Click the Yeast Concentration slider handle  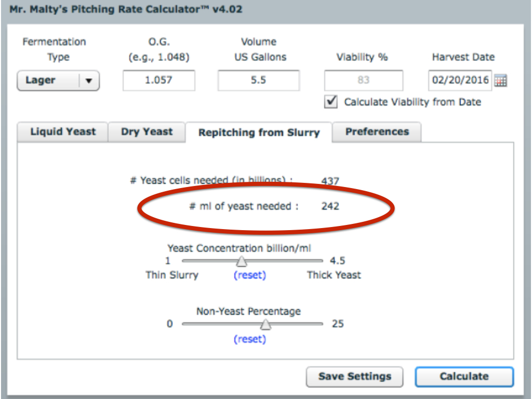[242, 261]
